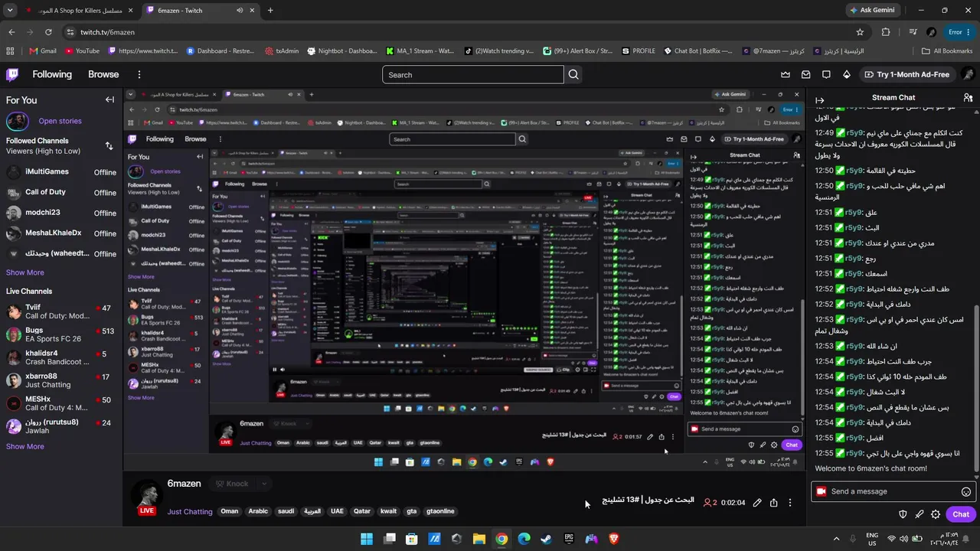Open the YouTube bookmark
This screenshot has width=980, height=551.
pos(83,51)
